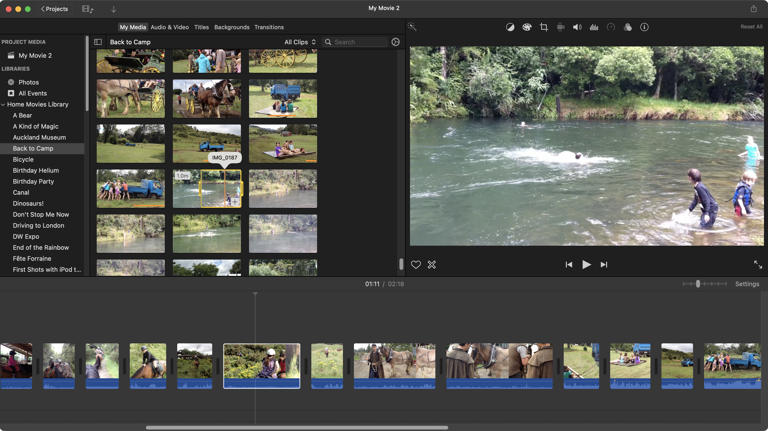Show the clip information tool

[645, 27]
